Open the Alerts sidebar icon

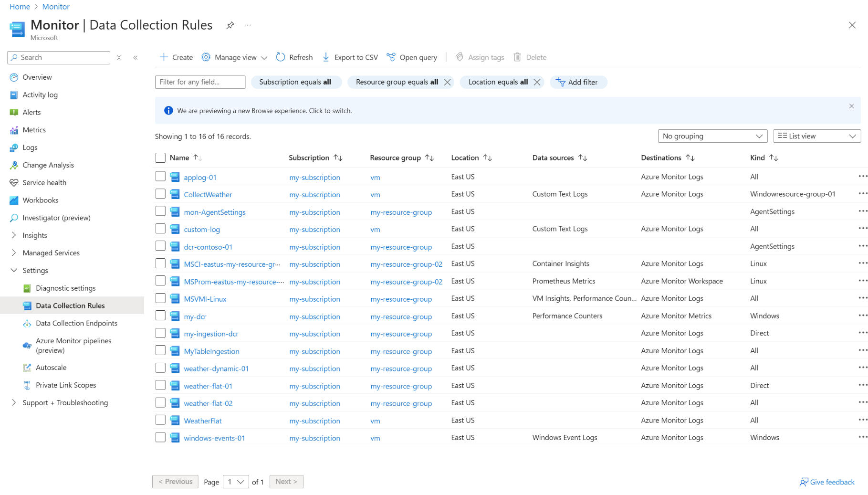coord(14,113)
